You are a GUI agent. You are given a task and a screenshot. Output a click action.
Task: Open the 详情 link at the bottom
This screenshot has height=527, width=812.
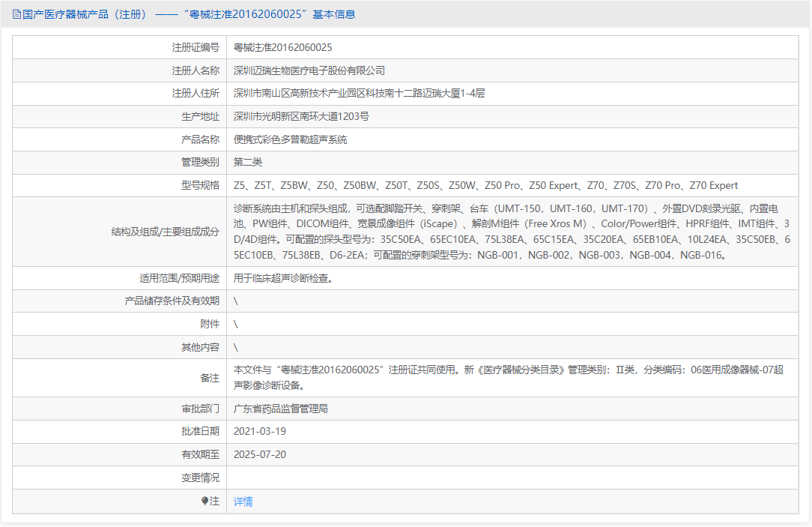click(x=243, y=501)
